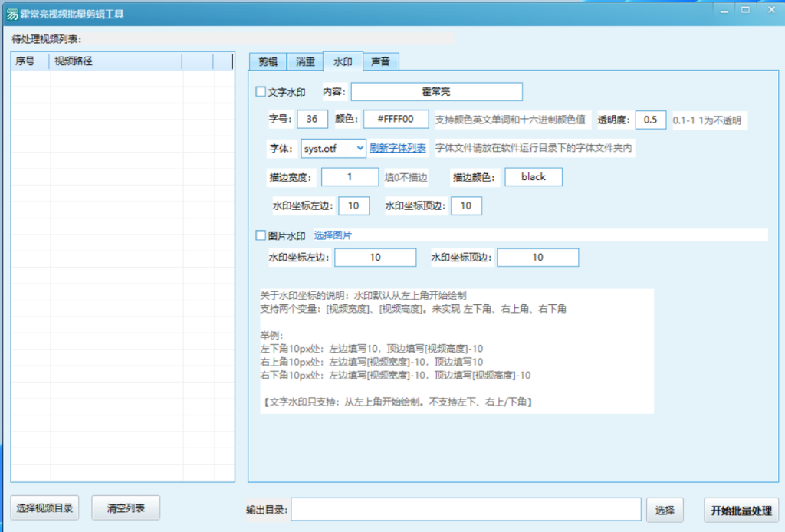Focus the 颜色 field showing #FFFF00

pos(396,120)
